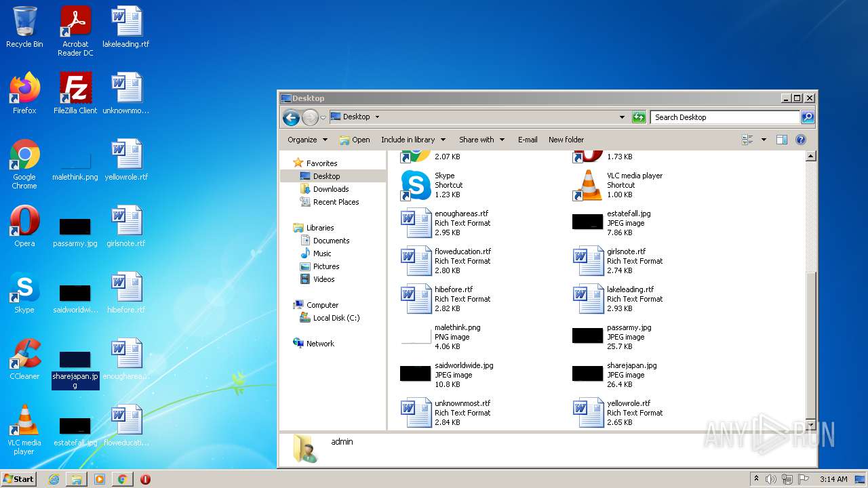Click the Search Desktop input field
This screenshot has height=488, width=868.
(725, 117)
